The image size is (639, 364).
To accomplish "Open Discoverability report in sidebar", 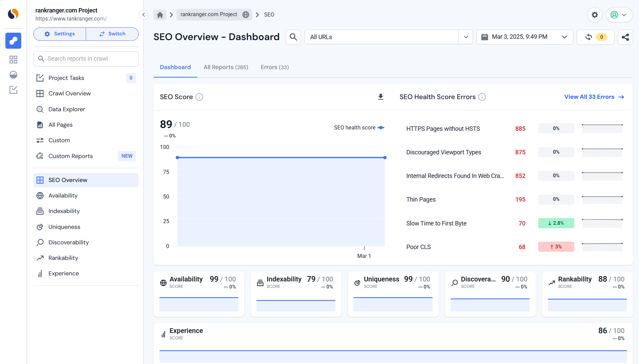I will (86, 242).
